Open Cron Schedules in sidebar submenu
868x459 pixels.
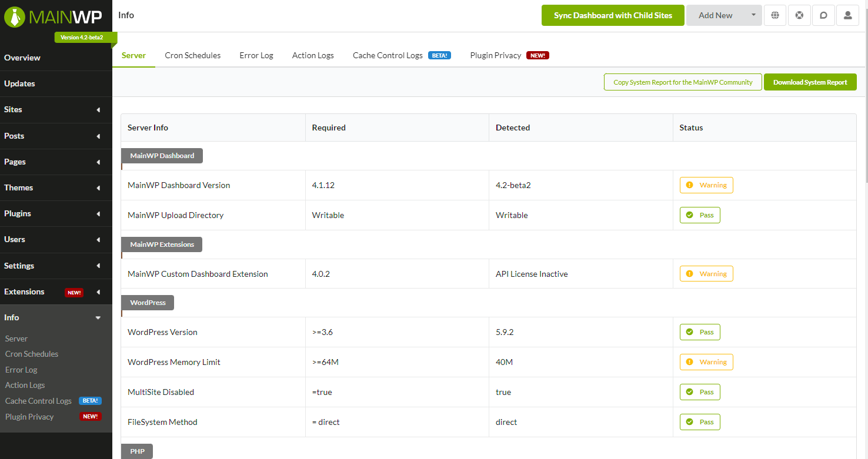(32, 354)
